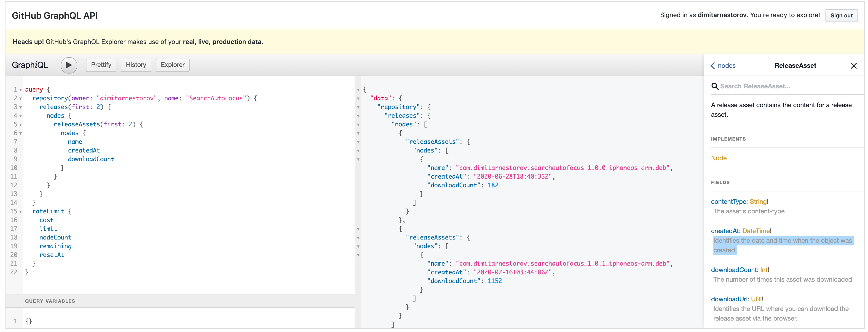Collapse the result "data" fold arrow
The height and width of the screenshot is (332, 868).
[x=358, y=98]
